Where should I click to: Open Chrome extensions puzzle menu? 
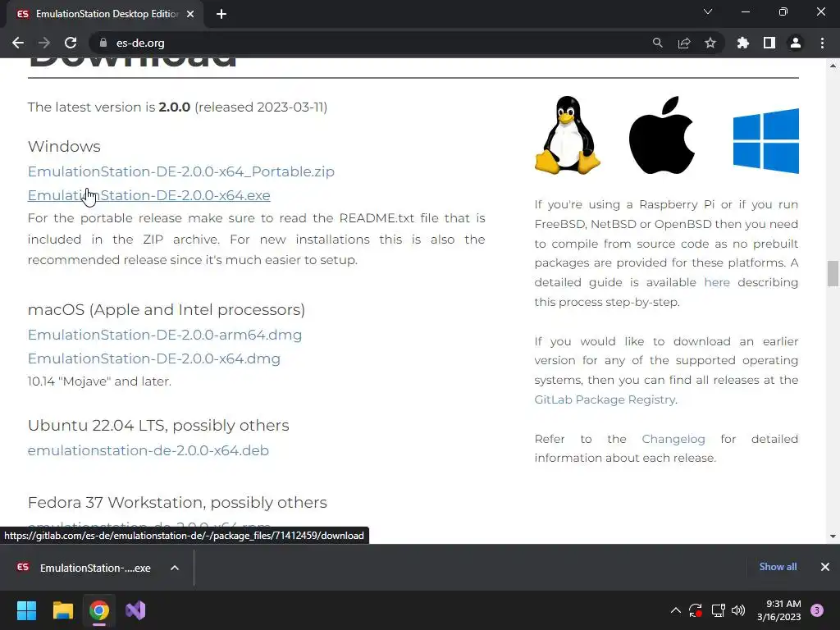click(742, 43)
